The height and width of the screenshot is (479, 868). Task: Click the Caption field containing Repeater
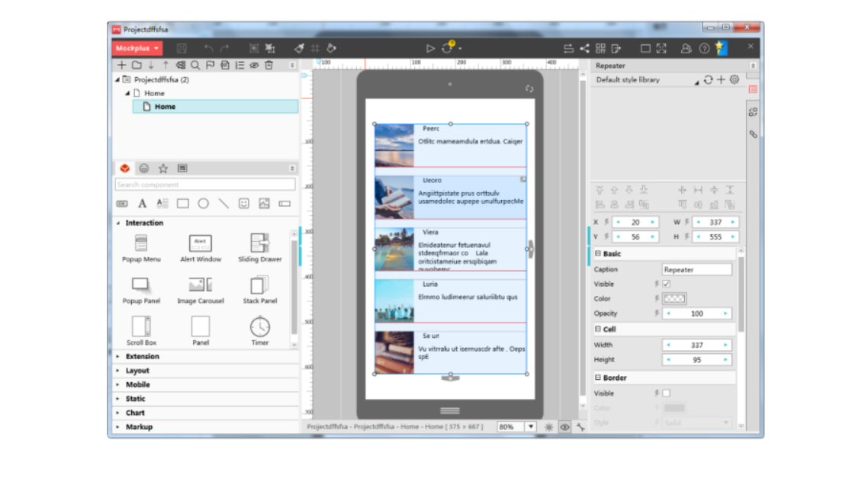[697, 270]
